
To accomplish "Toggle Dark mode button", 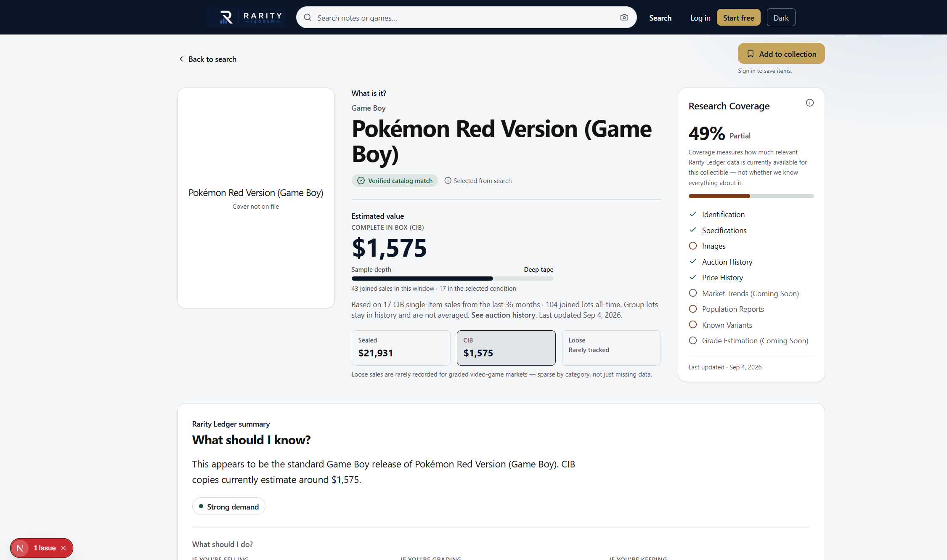I will (x=781, y=18).
